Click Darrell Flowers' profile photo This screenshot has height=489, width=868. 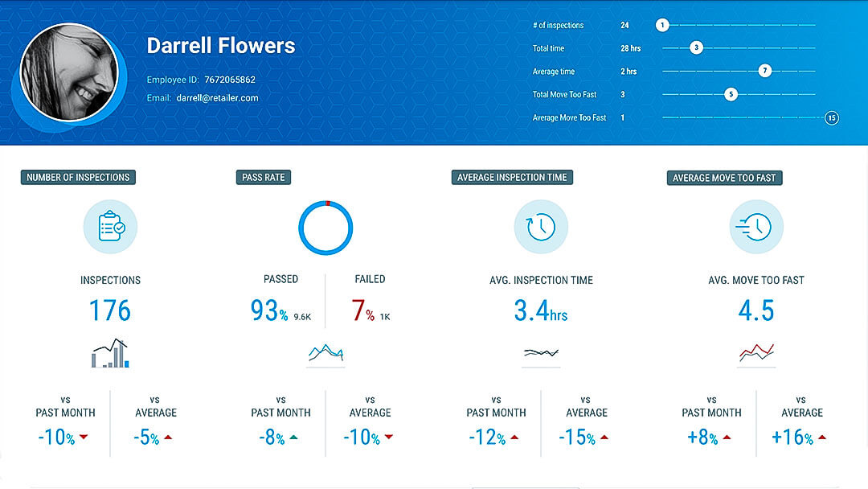(x=69, y=73)
